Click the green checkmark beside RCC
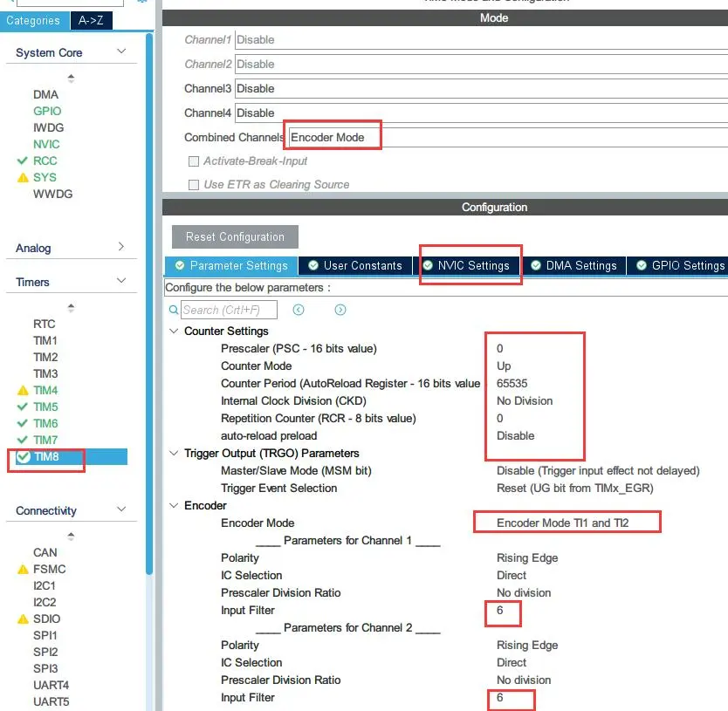Image resolution: width=728 pixels, height=711 pixels. pos(23,161)
